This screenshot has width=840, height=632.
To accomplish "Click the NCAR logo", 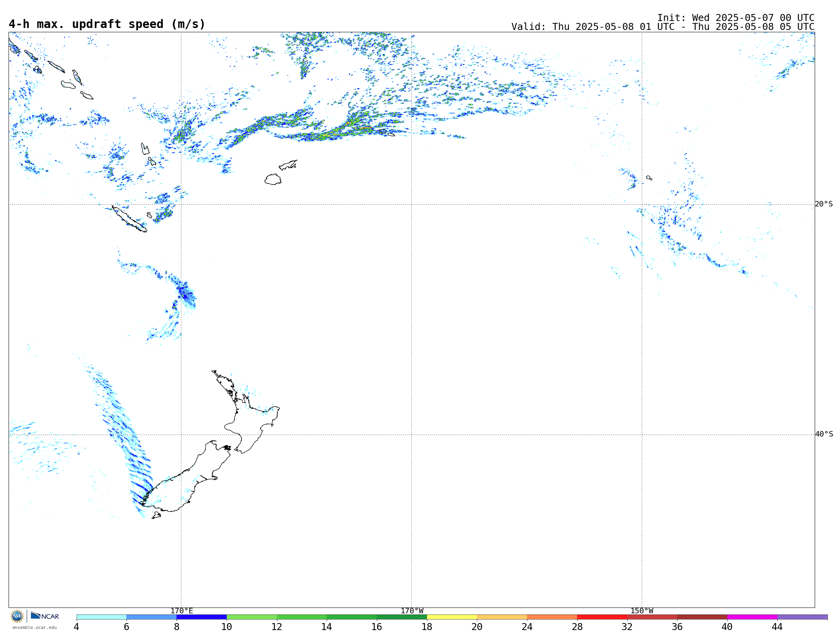I will pos(45,616).
